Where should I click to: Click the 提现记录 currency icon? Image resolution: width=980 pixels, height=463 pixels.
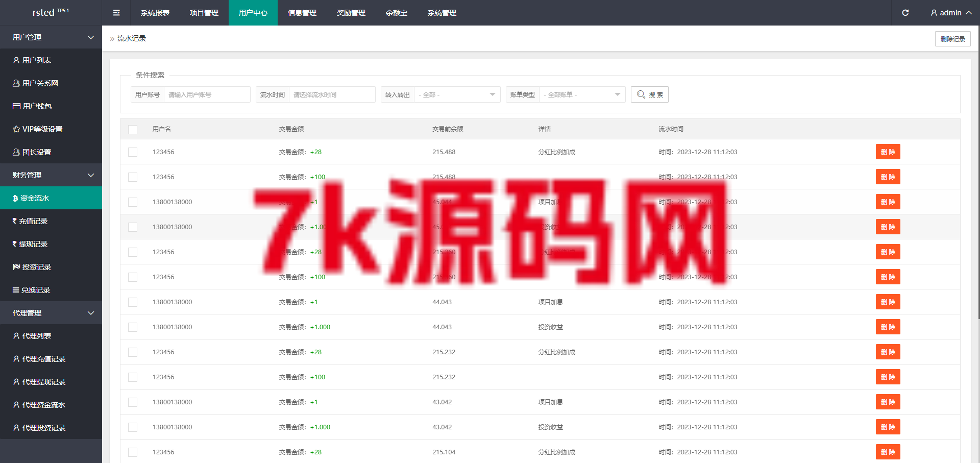15,244
